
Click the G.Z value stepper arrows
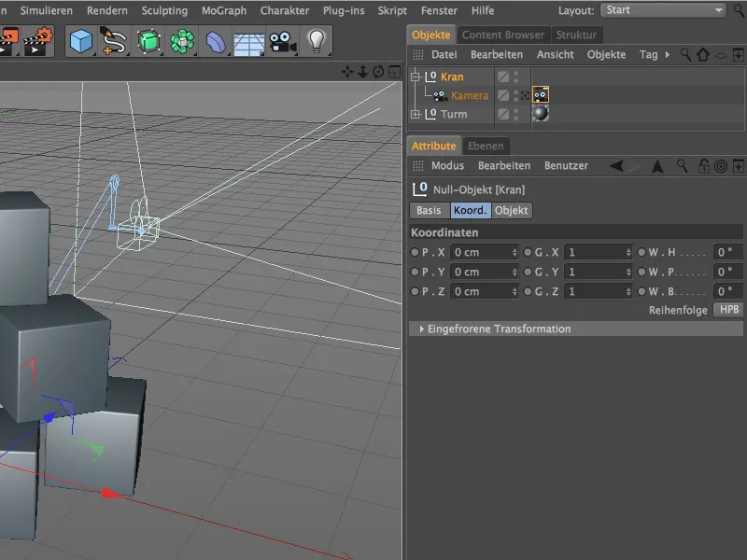628,291
